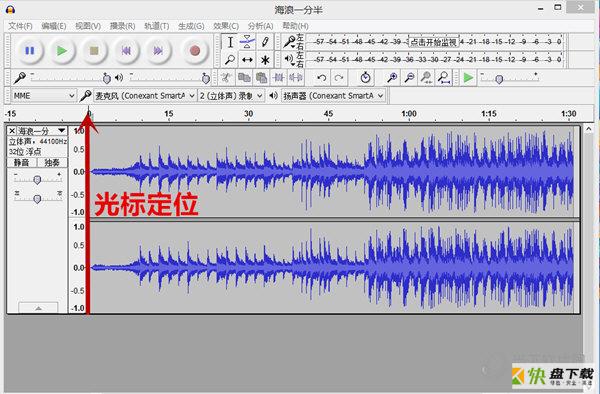Open the 视图(V) menu

(x=88, y=26)
